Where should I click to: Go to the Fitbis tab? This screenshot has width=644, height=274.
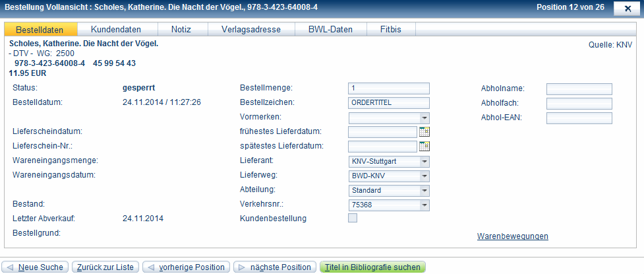point(392,30)
